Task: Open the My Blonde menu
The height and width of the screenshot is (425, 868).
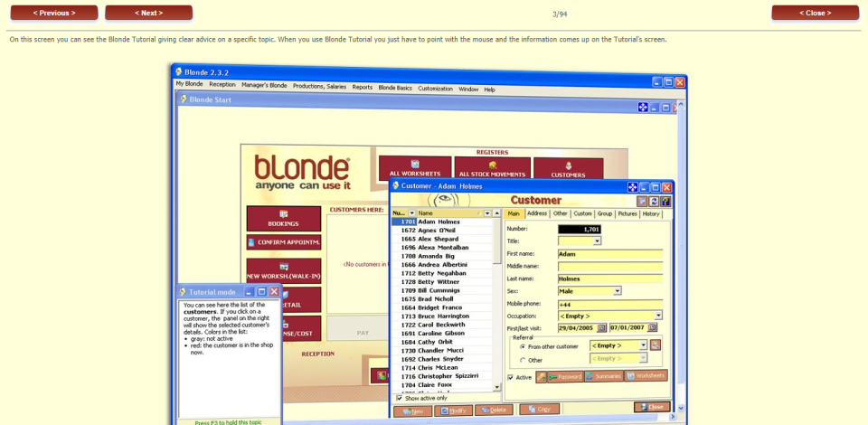Action: [189, 84]
